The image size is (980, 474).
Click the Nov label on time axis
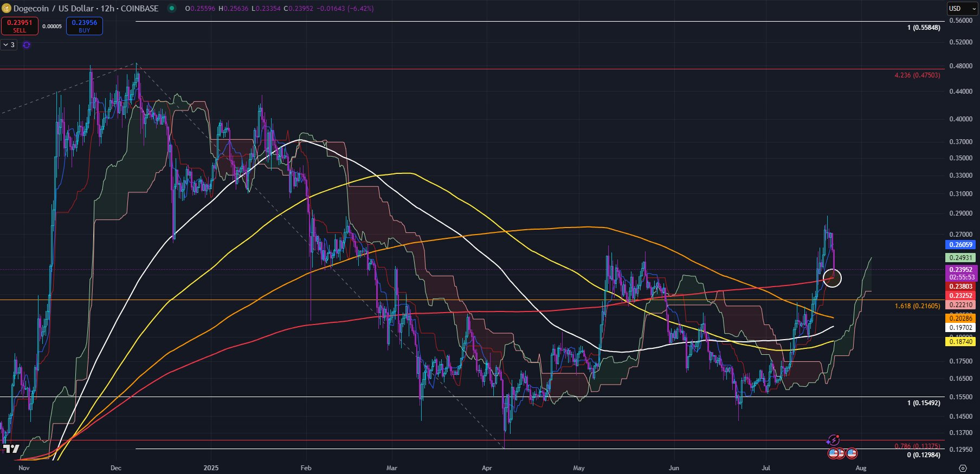pyautogui.click(x=24, y=467)
